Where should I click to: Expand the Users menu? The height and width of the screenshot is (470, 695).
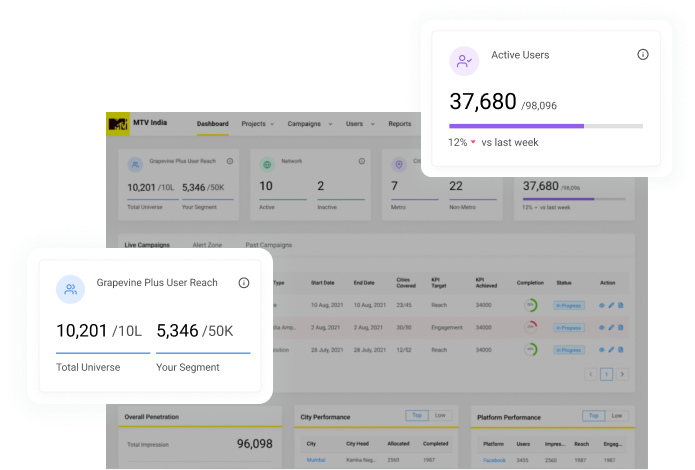click(360, 124)
